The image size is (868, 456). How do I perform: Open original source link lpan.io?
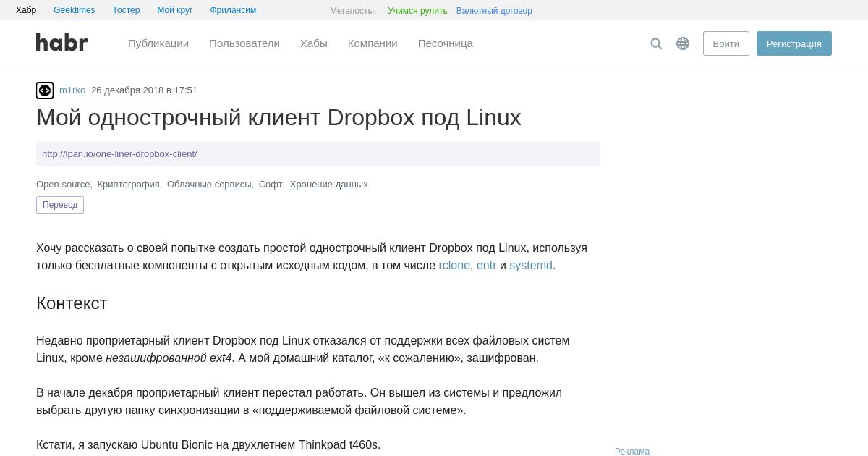[119, 154]
